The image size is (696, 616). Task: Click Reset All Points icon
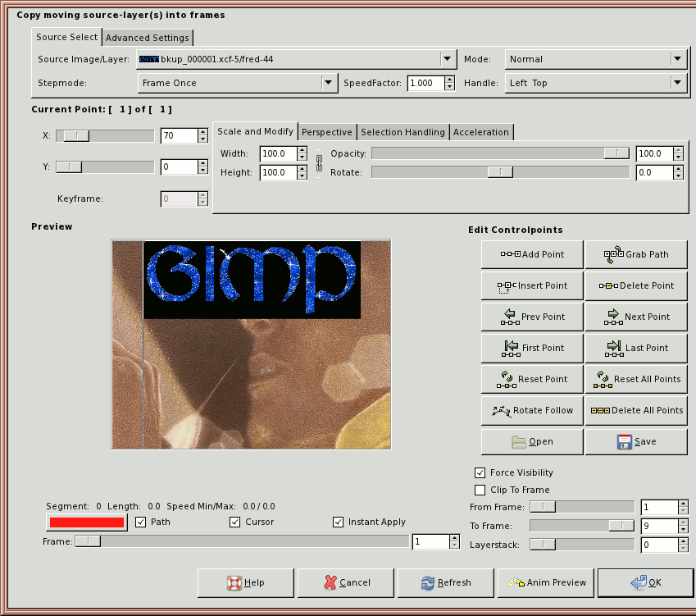[x=603, y=380]
